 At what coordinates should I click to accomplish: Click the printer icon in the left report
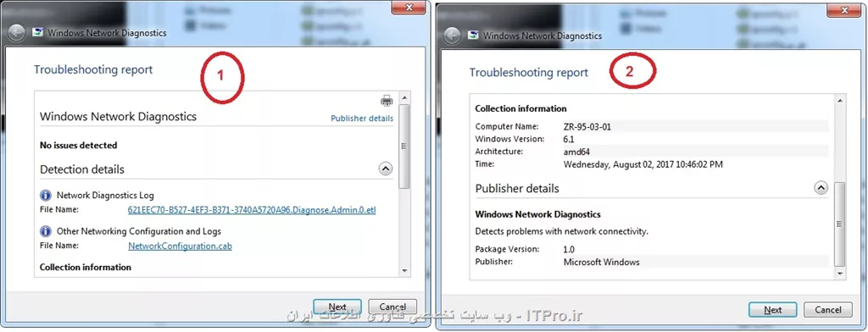(x=387, y=101)
